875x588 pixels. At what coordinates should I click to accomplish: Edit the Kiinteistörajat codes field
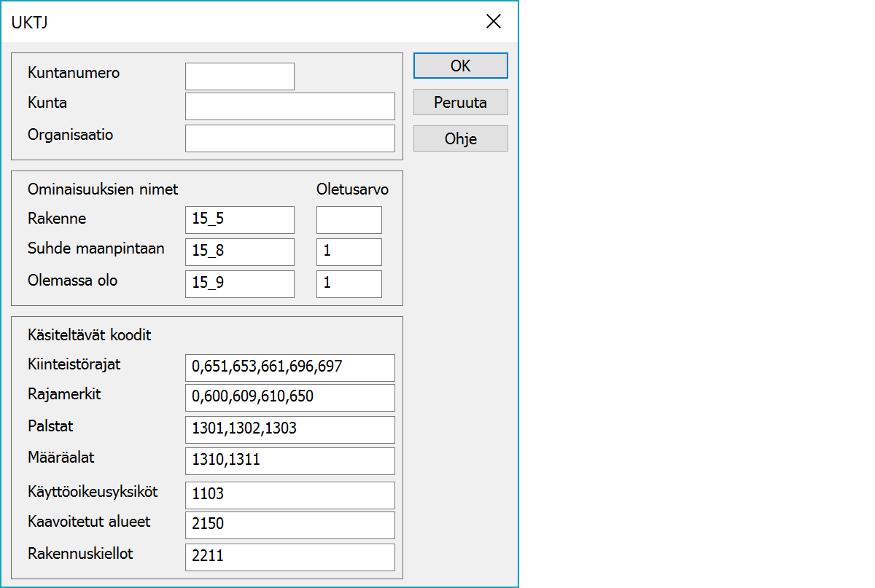[x=289, y=368]
